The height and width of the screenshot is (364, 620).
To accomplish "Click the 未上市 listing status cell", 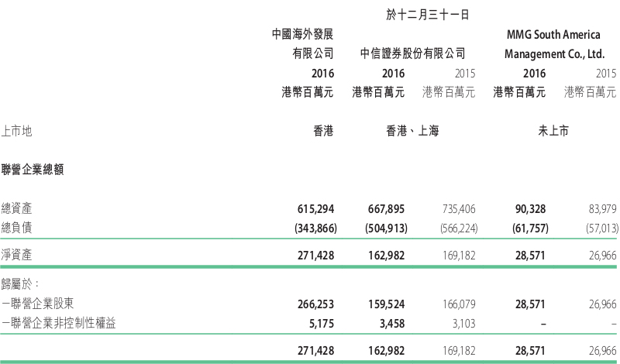I will click(x=553, y=131).
